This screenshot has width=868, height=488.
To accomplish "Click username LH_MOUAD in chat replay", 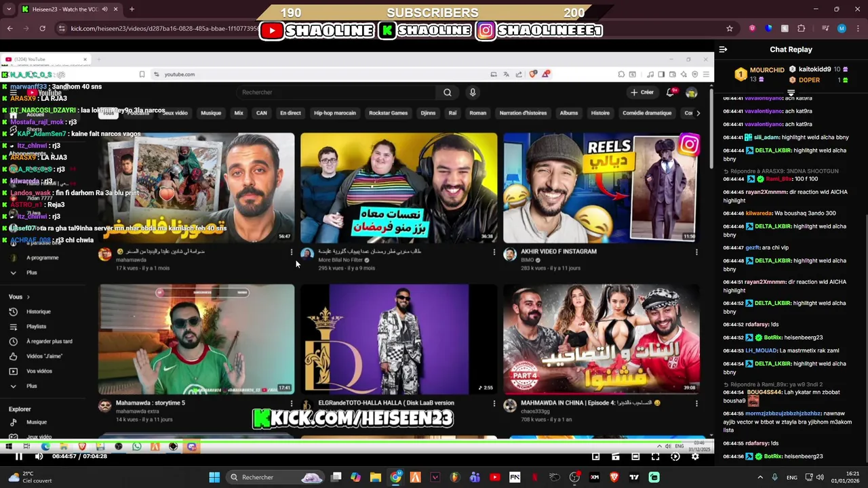I will tap(761, 350).
